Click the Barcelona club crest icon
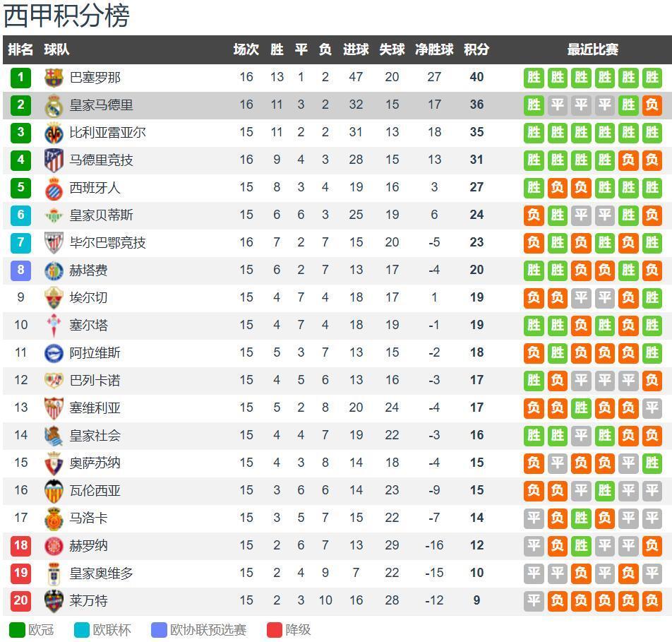 tap(54, 77)
